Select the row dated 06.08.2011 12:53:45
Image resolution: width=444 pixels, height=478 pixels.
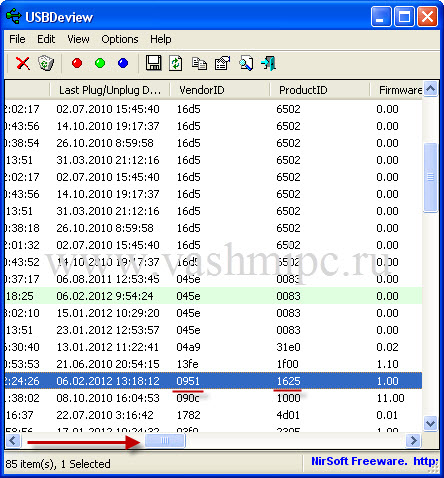point(213,279)
